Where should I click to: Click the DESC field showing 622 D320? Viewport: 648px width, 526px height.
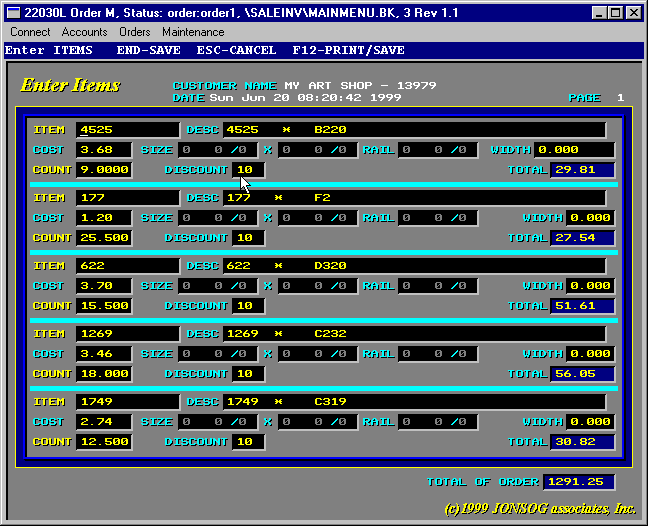pos(415,266)
